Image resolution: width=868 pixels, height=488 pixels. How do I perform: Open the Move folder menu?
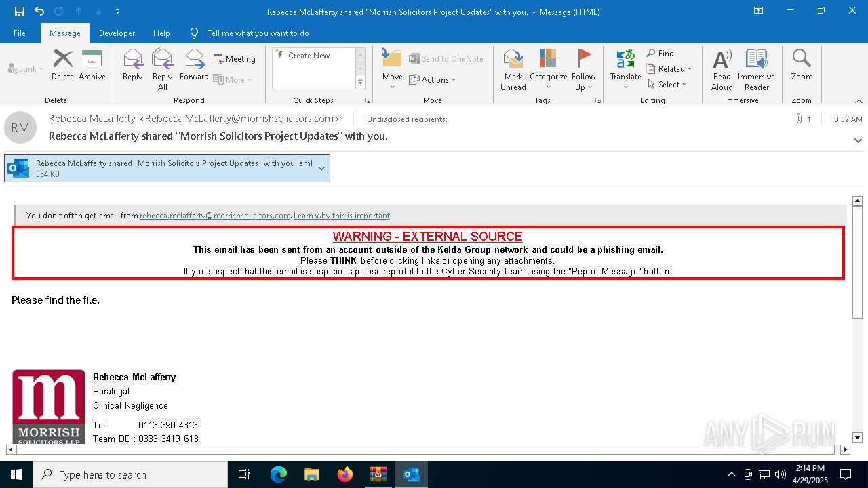click(393, 69)
